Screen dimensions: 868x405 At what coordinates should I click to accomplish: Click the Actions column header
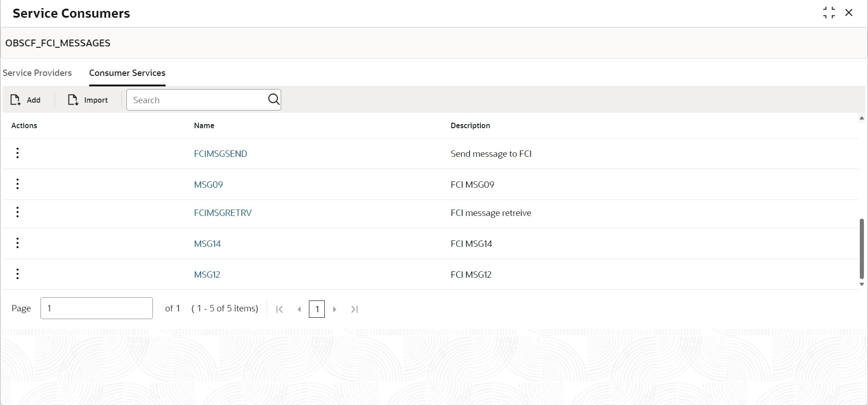point(24,125)
